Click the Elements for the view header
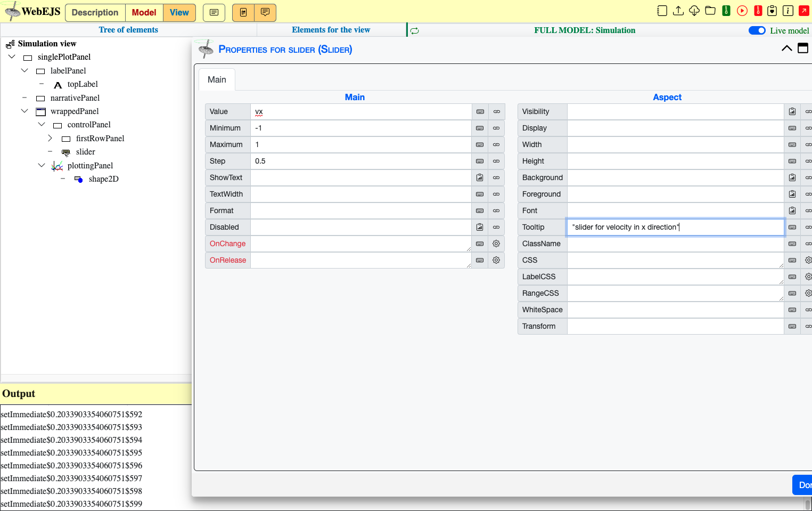Viewport: 812px width, 511px height. (x=331, y=30)
